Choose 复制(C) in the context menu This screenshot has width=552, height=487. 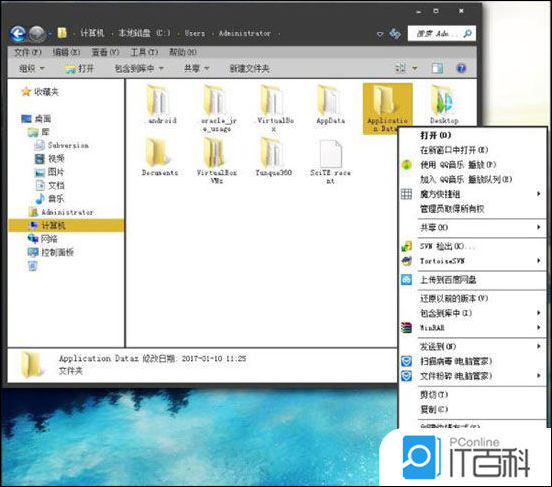click(472, 410)
